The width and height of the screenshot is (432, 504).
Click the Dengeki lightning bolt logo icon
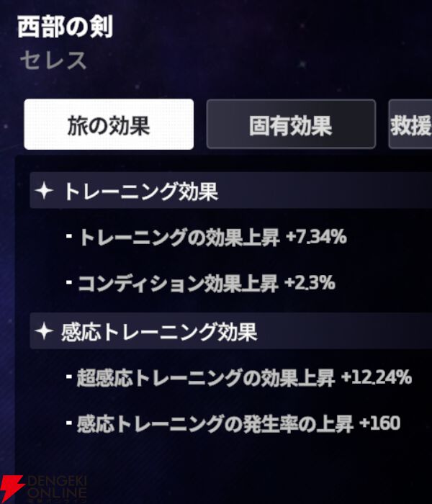click(x=12, y=488)
